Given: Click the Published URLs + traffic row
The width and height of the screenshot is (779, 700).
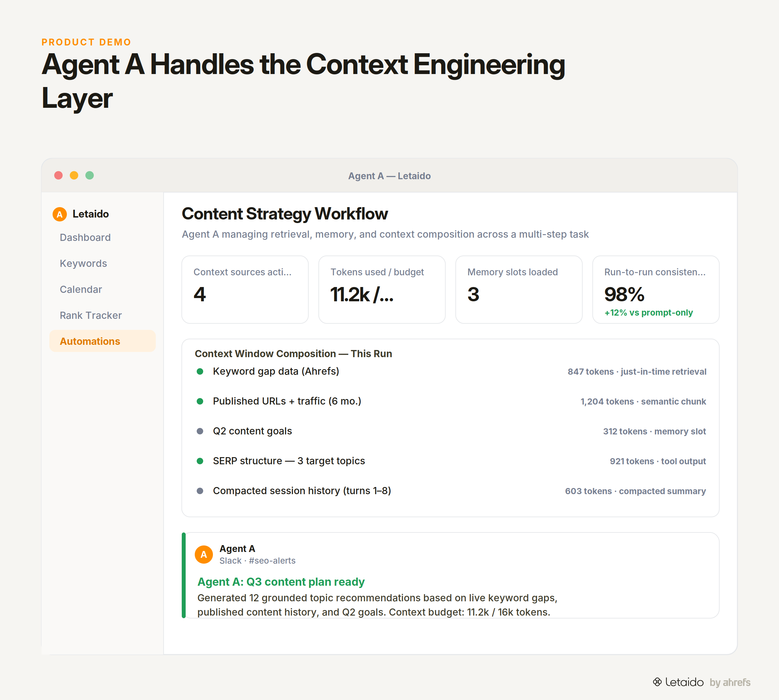Looking at the screenshot, I should (451, 402).
